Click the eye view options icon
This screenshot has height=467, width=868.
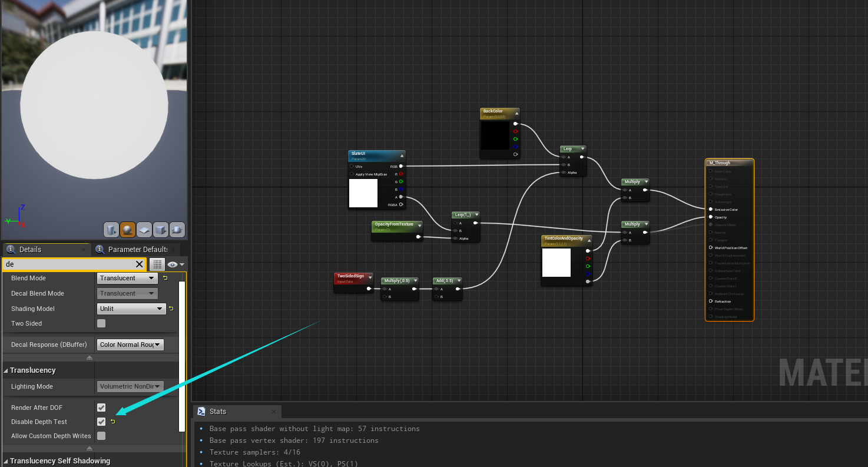(x=173, y=264)
